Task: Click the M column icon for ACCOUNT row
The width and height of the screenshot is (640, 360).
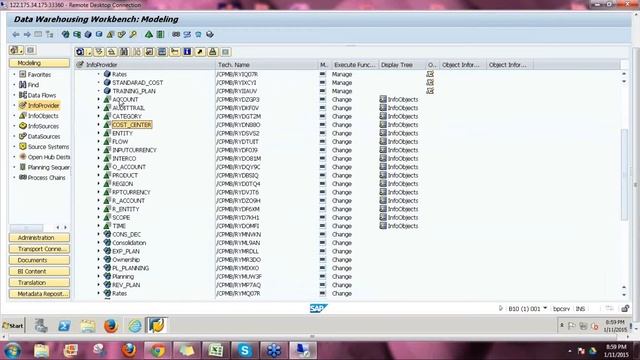Action: click(322, 100)
